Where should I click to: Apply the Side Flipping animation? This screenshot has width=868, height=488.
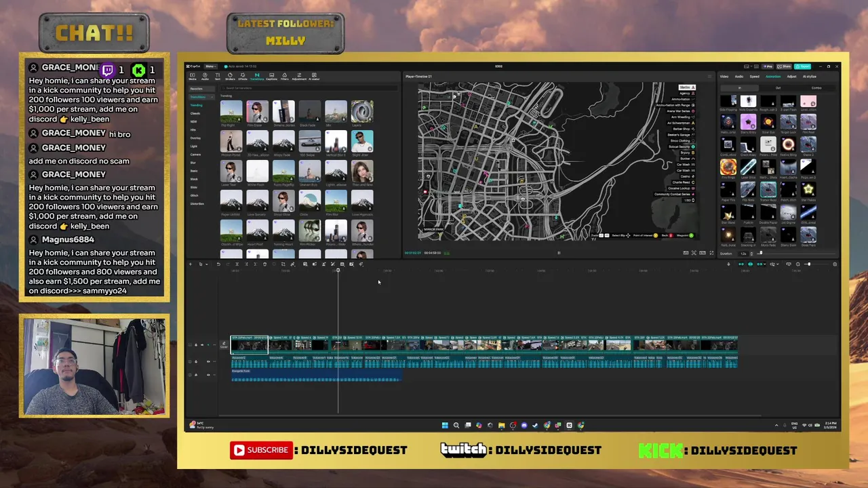(728, 104)
